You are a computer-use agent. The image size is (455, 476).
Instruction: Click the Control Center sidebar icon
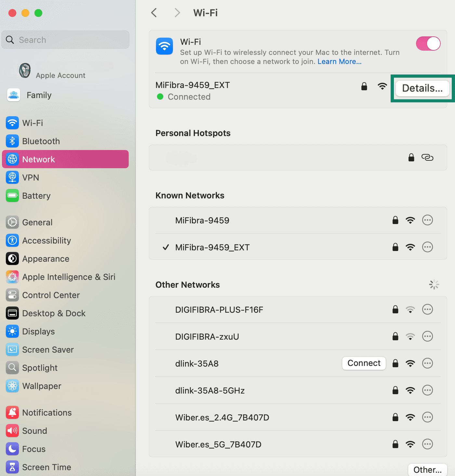coord(12,295)
